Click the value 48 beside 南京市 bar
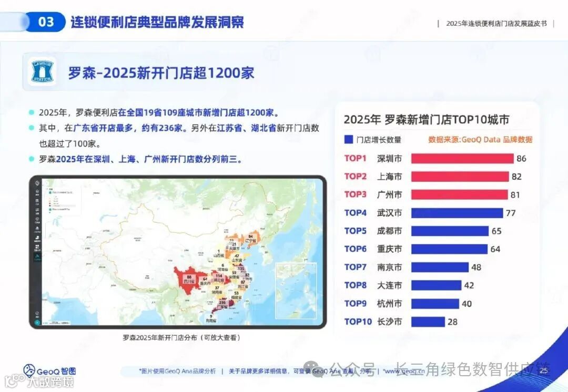Image resolution: width=568 pixels, height=392 pixels. pos(476,267)
